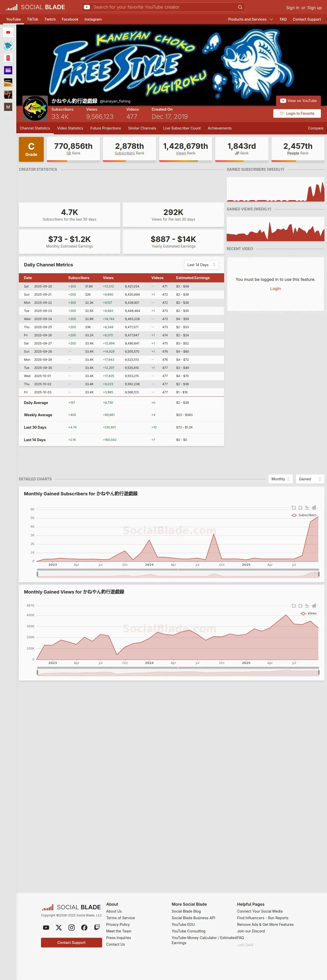Switch to the Facebook platform tab
Image resolution: width=327 pixels, height=980 pixels.
[x=70, y=19]
